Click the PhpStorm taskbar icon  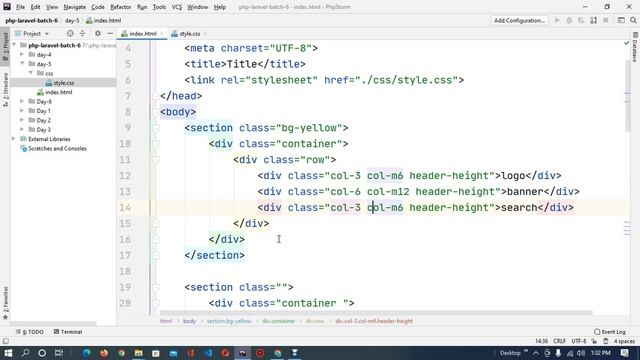242,353
